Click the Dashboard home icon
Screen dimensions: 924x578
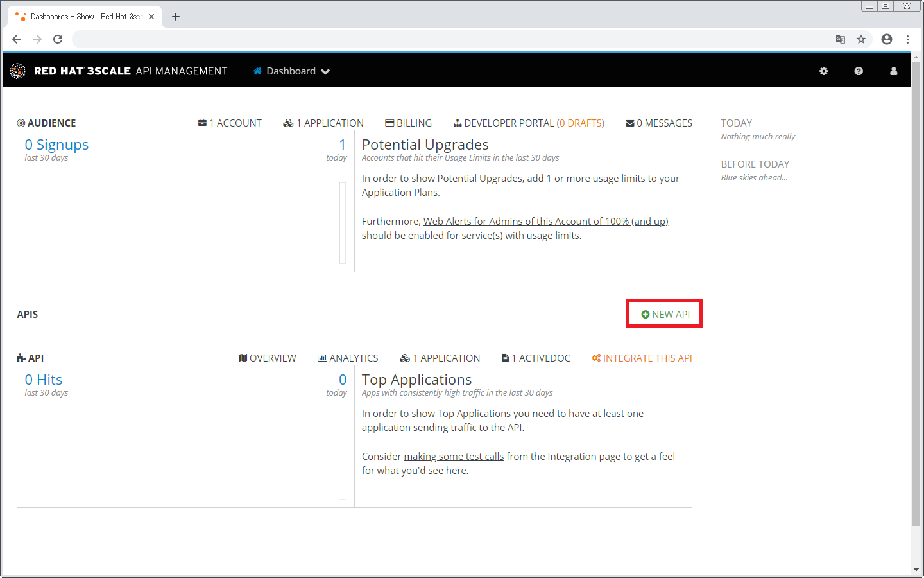coord(257,71)
